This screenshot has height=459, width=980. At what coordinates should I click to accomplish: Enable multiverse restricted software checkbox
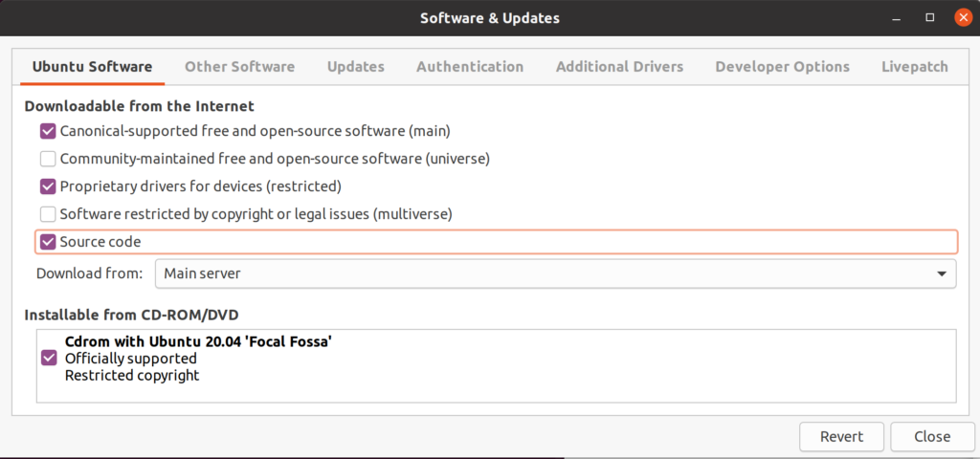(x=48, y=214)
